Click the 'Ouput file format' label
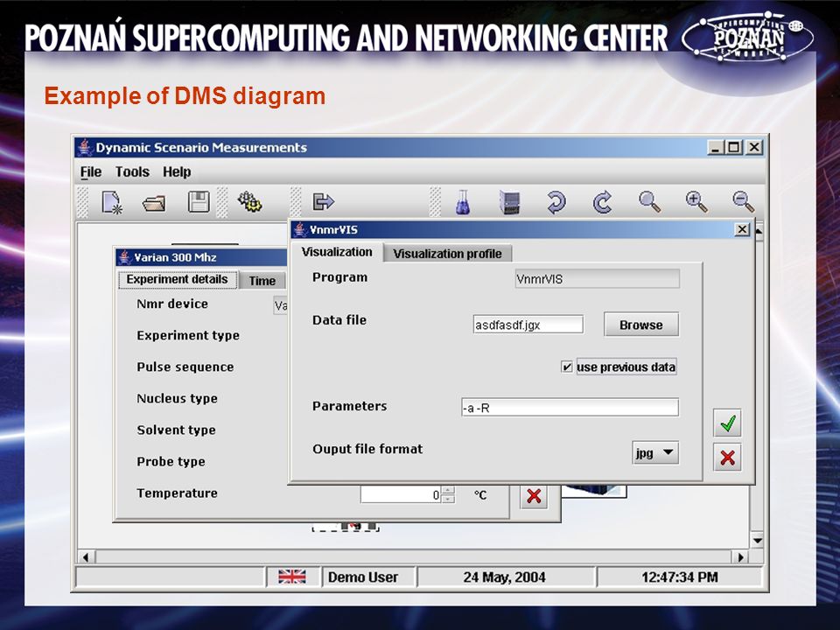Viewport: 840px width, 630px height. coord(367,449)
